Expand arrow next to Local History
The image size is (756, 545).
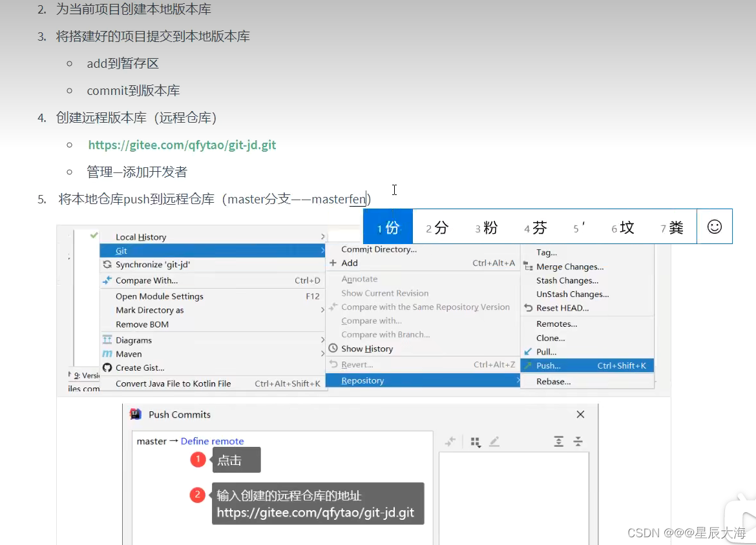pyautogui.click(x=322, y=236)
